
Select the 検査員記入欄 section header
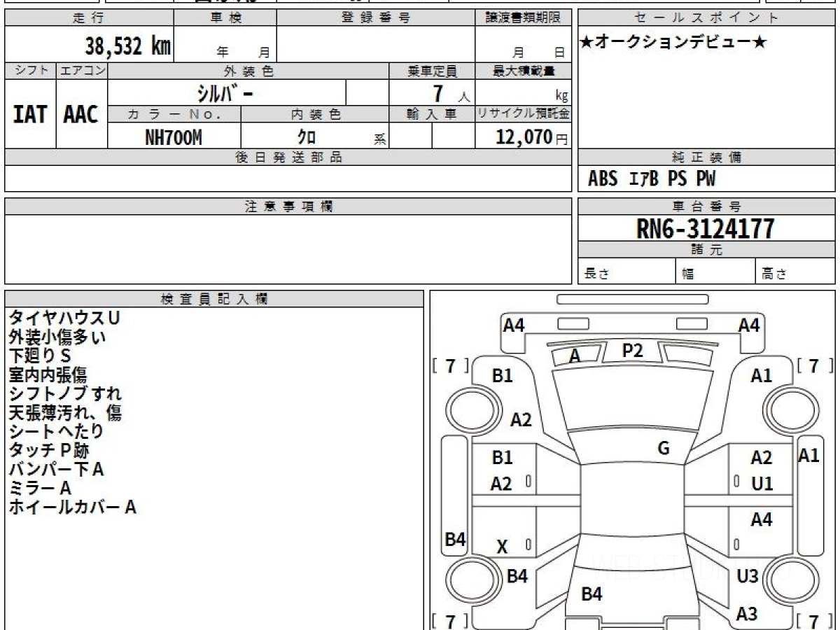pos(214,299)
